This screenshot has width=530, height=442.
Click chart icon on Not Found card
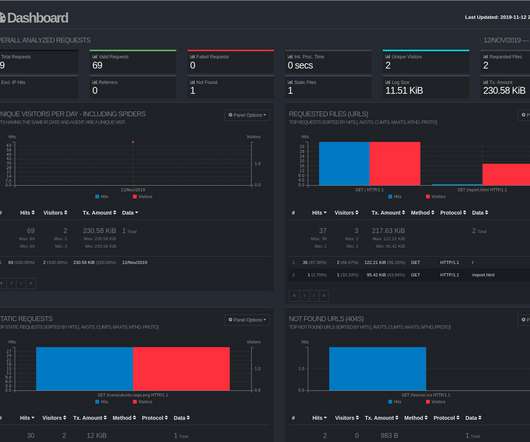(x=192, y=82)
